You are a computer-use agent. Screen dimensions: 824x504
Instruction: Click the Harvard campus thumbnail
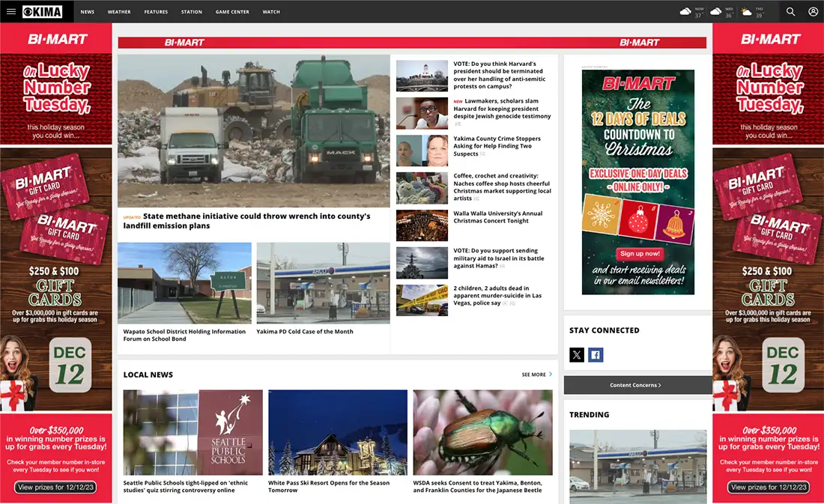[422, 76]
